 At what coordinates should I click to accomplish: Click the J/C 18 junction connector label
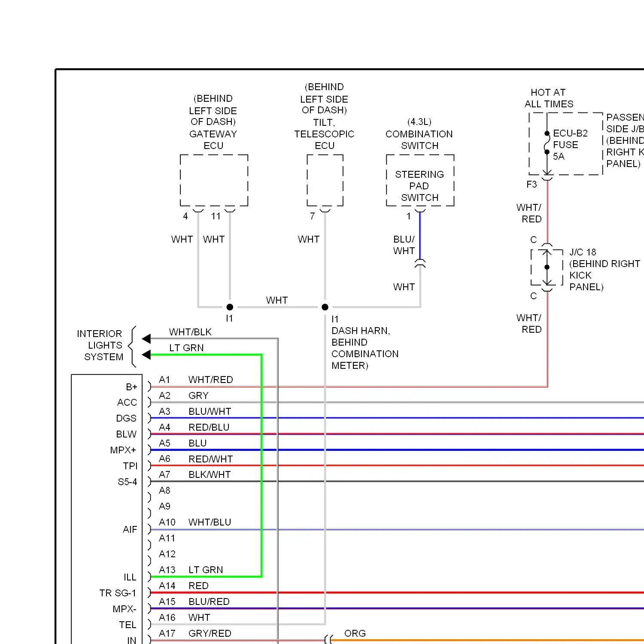click(x=583, y=252)
